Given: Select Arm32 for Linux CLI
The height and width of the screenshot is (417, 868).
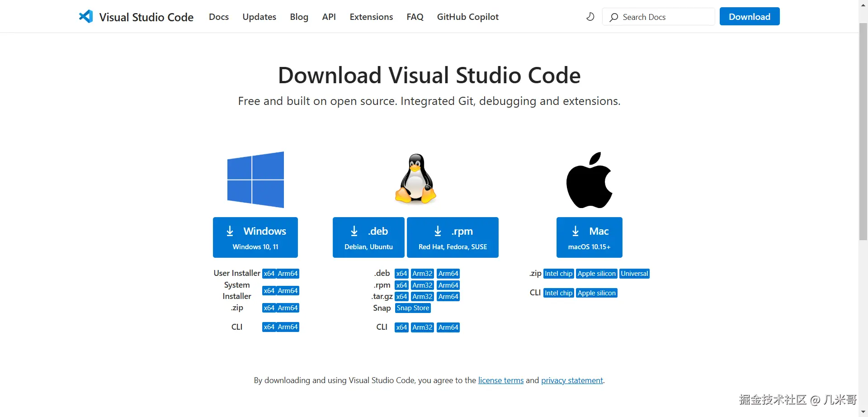Looking at the screenshot, I should coord(423,327).
